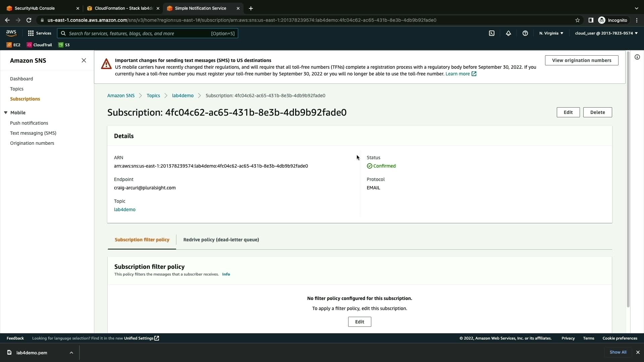Click the notifications bell icon

pyautogui.click(x=508, y=33)
